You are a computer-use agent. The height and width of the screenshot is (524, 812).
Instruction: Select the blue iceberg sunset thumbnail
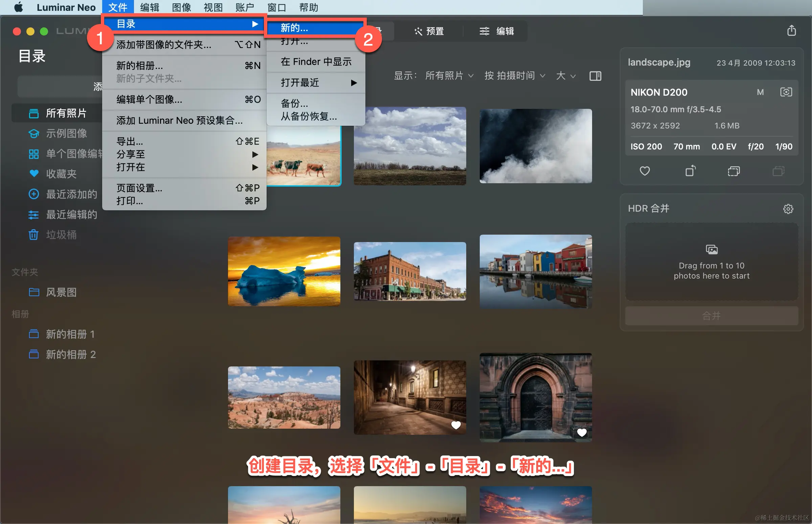pyautogui.click(x=284, y=271)
